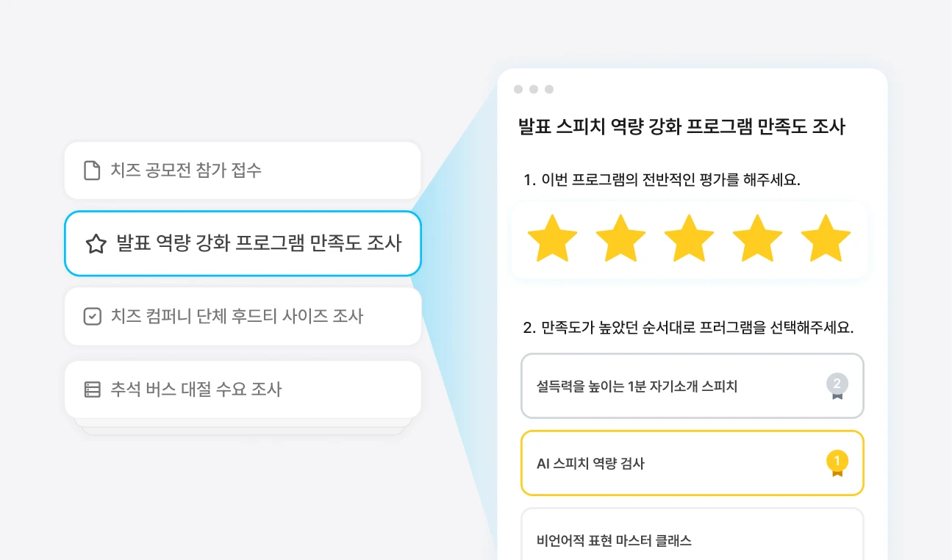Open the 추석 버스 대절 수요 조사 survey
952x560 pixels.
click(x=243, y=390)
